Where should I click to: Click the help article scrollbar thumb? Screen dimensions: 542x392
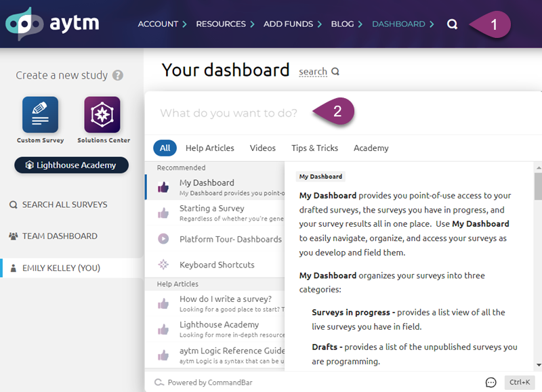pos(538,186)
